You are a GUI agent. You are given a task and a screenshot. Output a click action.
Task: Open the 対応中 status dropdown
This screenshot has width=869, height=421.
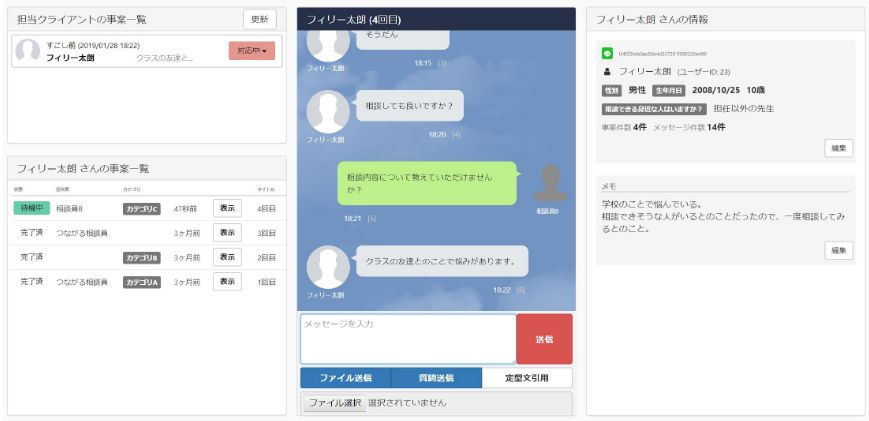[251, 51]
